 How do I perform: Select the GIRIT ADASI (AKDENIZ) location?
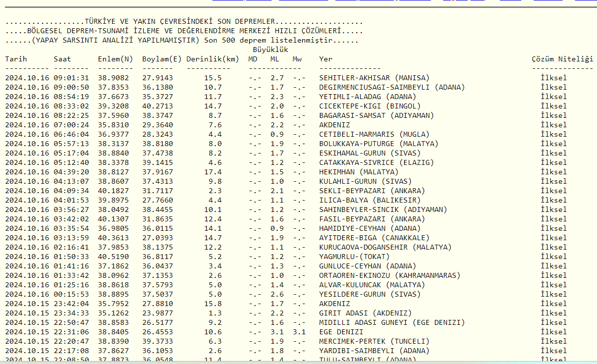click(x=365, y=313)
